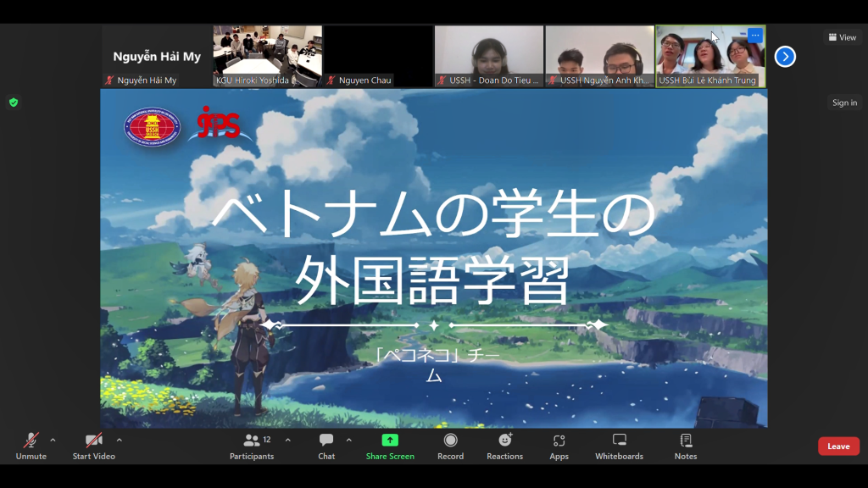The image size is (868, 488).
Task: Click the slide text 外国語学習
Action: tap(432, 280)
